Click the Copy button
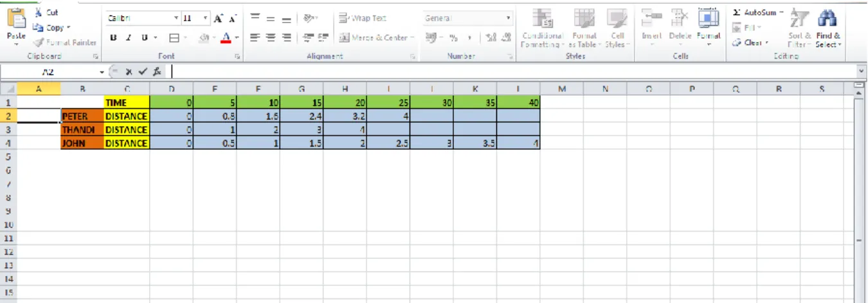The height and width of the screenshot is (303, 868). 51,28
